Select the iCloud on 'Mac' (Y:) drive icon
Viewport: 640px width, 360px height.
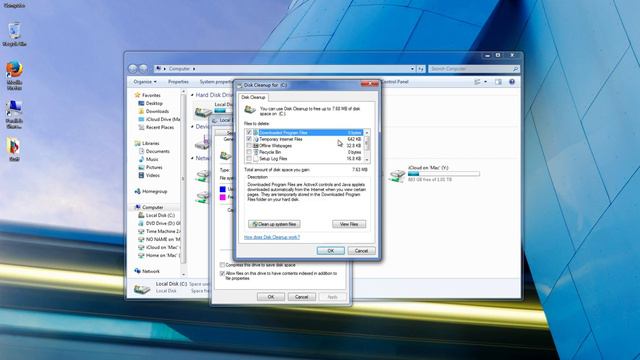click(397, 175)
